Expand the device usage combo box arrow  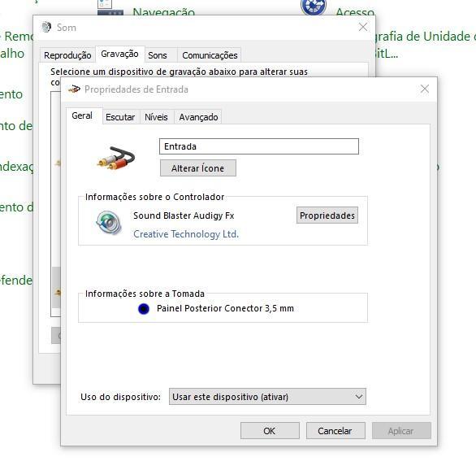359,397
